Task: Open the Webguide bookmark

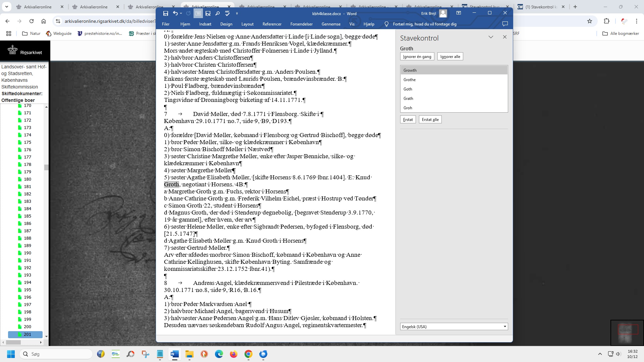Action: coord(59,34)
